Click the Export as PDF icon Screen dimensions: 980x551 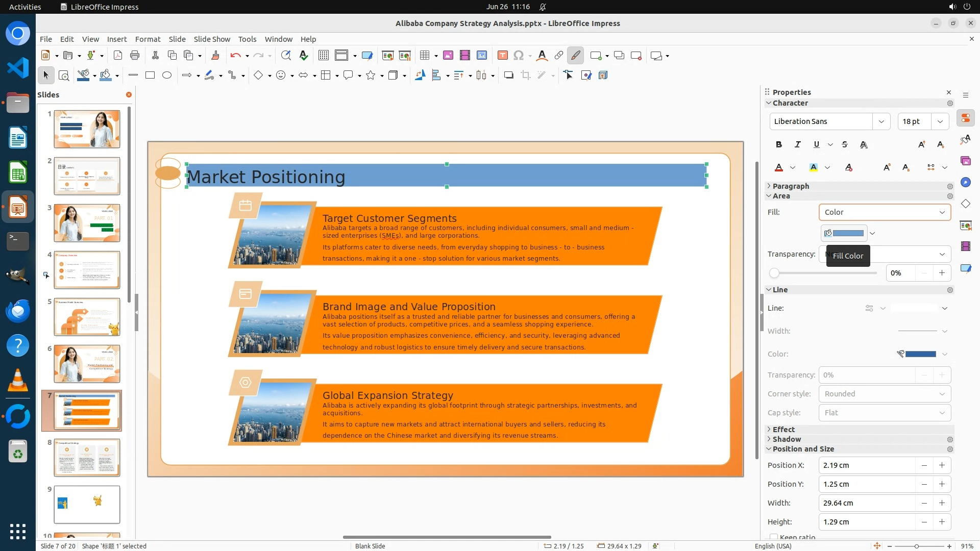tap(118, 56)
